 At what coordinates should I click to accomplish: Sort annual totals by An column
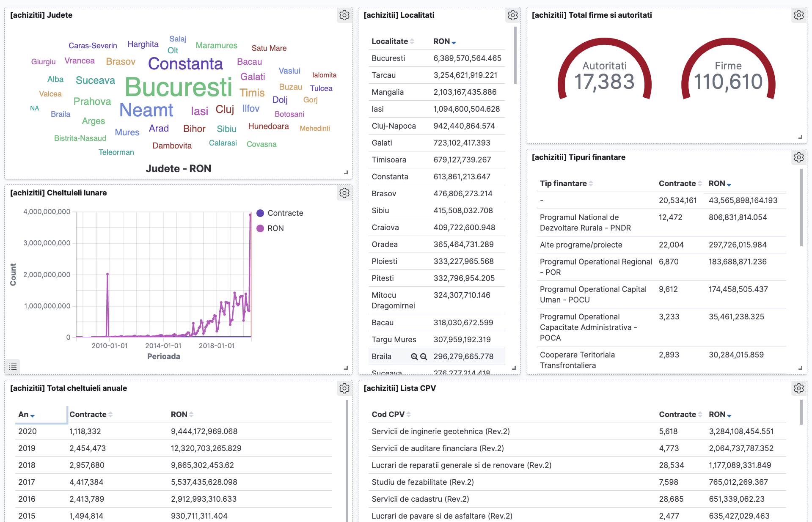coord(26,415)
